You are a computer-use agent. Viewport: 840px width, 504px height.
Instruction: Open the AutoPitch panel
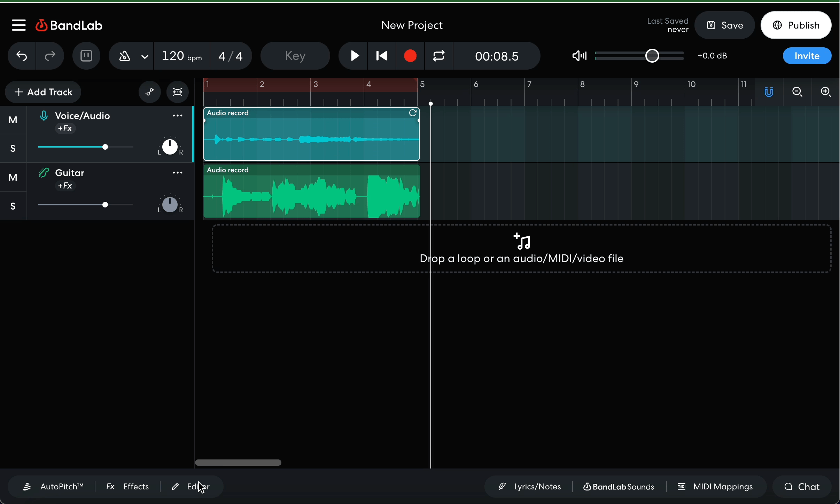53,487
